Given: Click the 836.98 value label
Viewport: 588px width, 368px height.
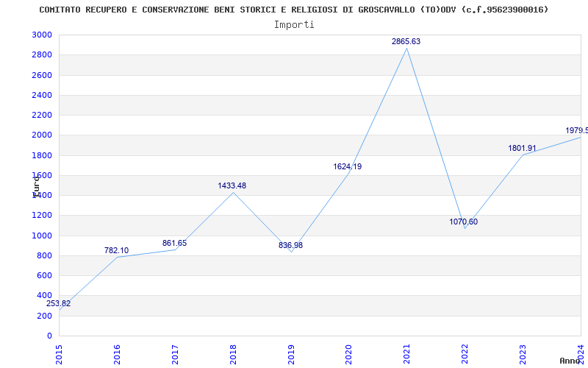Looking at the screenshot, I should (x=290, y=246).
